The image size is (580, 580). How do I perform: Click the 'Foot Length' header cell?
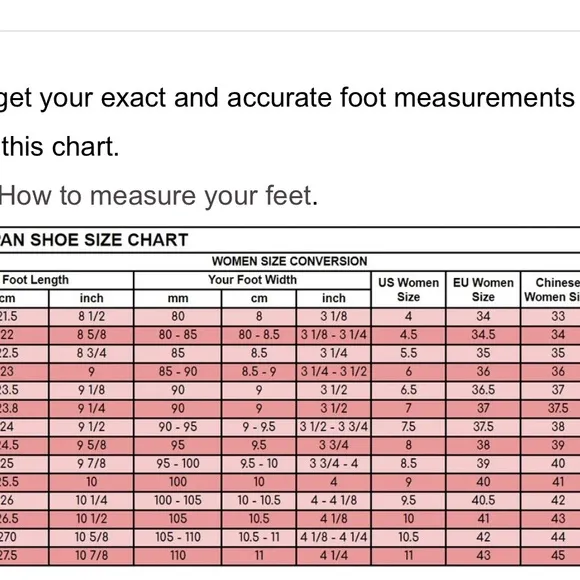[67, 280]
